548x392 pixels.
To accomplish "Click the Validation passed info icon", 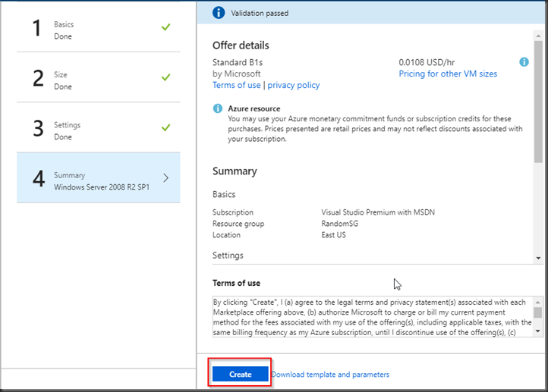I will [x=219, y=13].
